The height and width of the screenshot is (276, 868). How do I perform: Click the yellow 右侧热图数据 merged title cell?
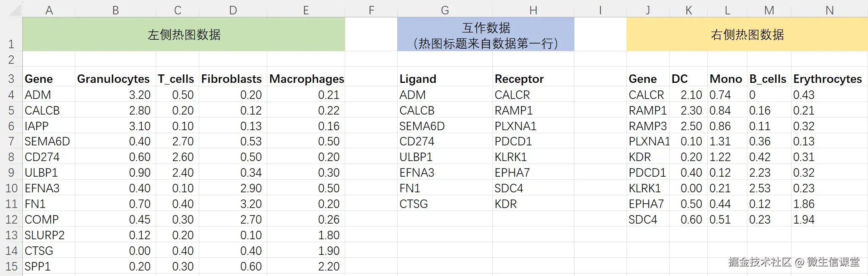747,34
